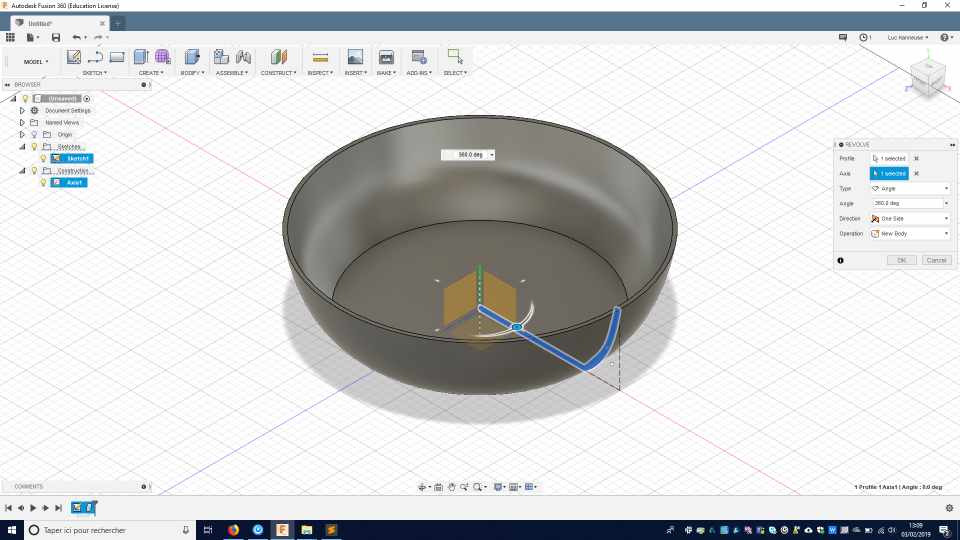Viewport: 960px width, 540px height.
Task: Open the MODEL workspace dropdown
Action: coord(36,62)
